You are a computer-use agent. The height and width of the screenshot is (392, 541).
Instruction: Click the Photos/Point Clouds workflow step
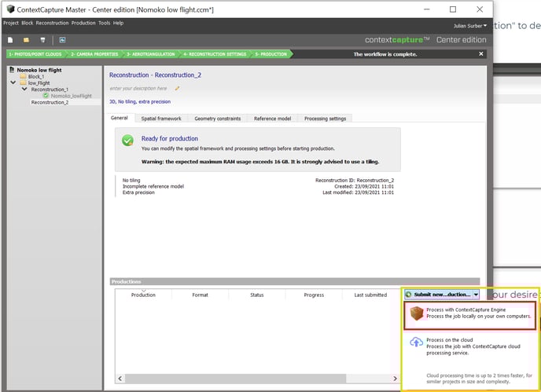35,54
